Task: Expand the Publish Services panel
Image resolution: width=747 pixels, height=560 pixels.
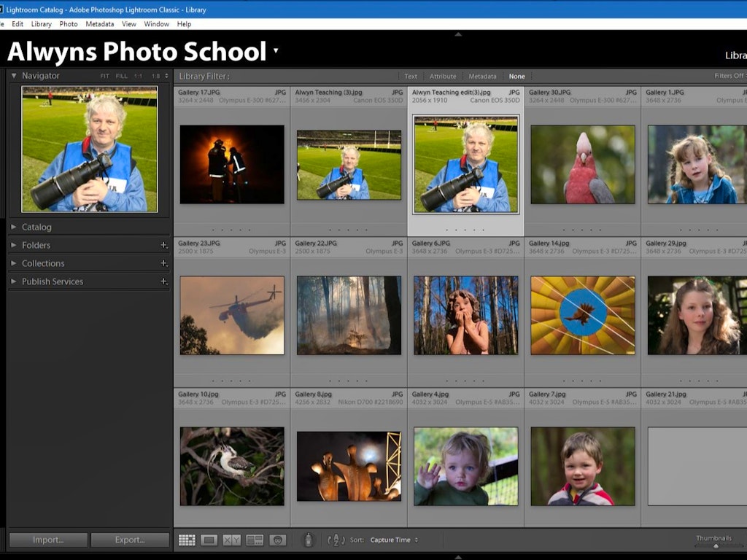Action: (x=14, y=281)
